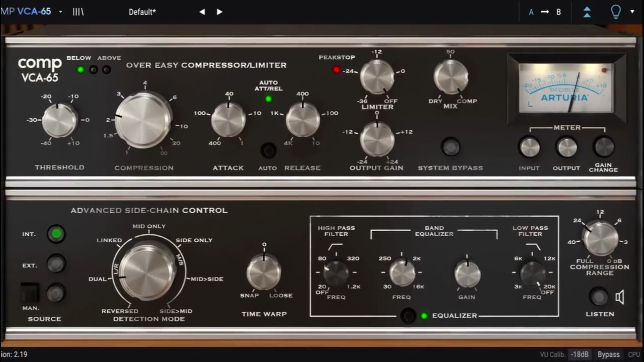
Task: Click the LINKED detection mode label
Action: 109,241
